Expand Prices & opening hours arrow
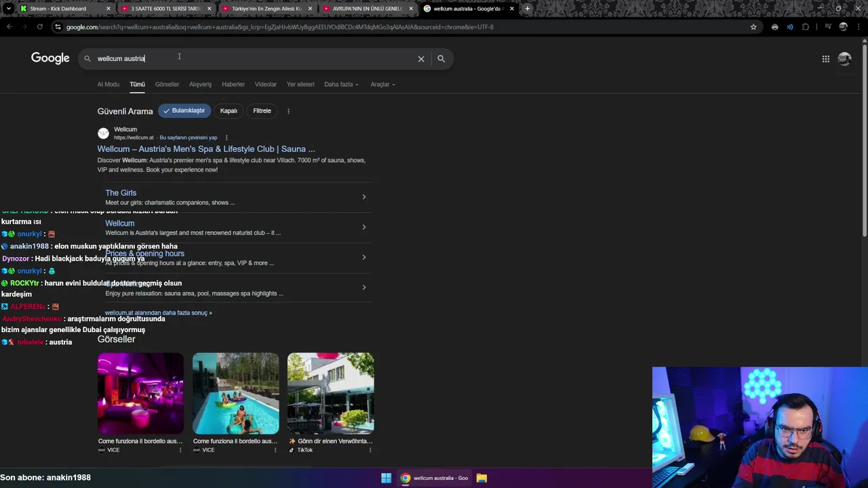The width and height of the screenshot is (868, 488). click(x=363, y=257)
